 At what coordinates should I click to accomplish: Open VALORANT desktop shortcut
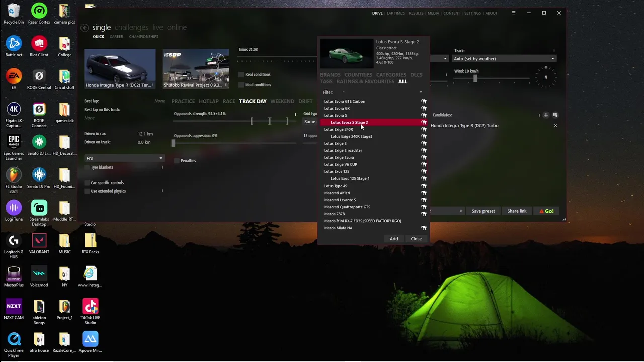tap(39, 244)
